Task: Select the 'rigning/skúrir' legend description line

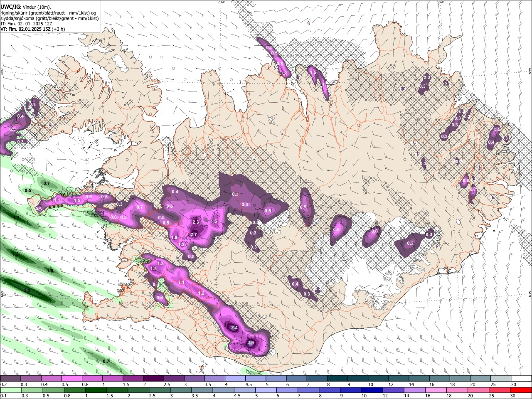Action: 48,13
